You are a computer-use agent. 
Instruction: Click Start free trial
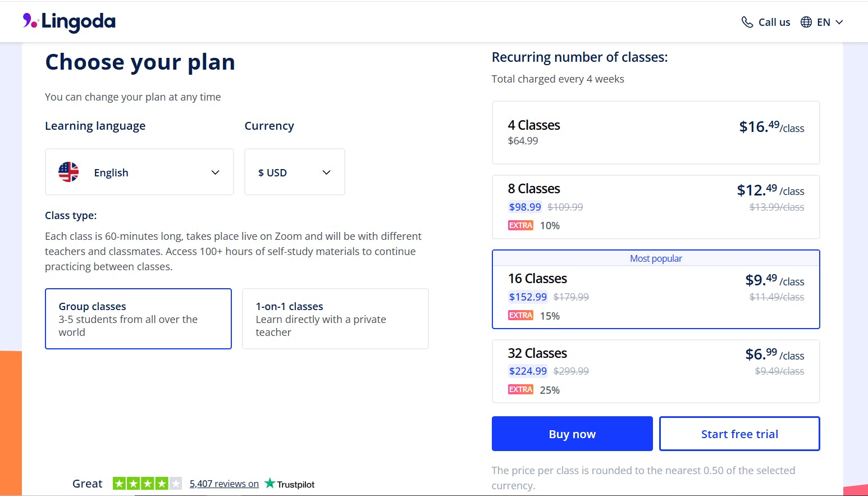pos(739,433)
